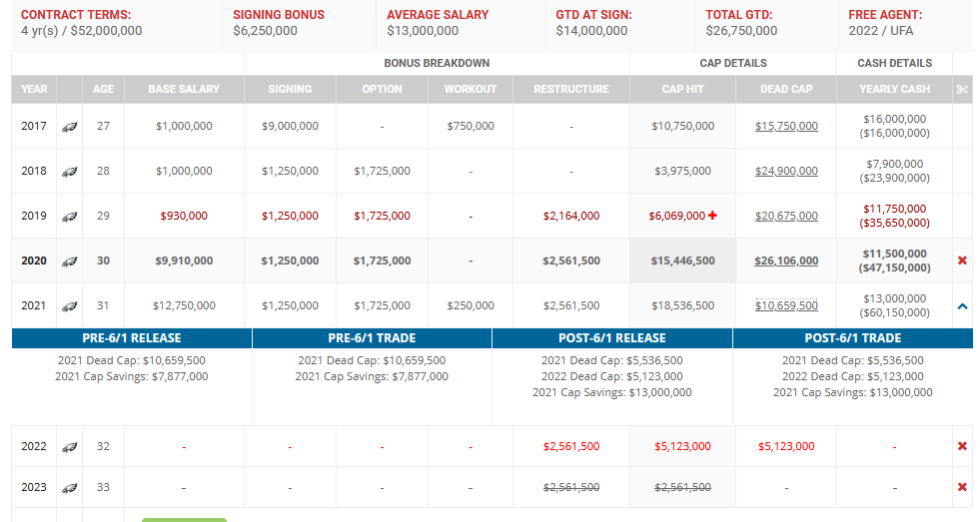Click the scissors icon in the table header
The width and height of the screenshot is (980, 522).
962,89
